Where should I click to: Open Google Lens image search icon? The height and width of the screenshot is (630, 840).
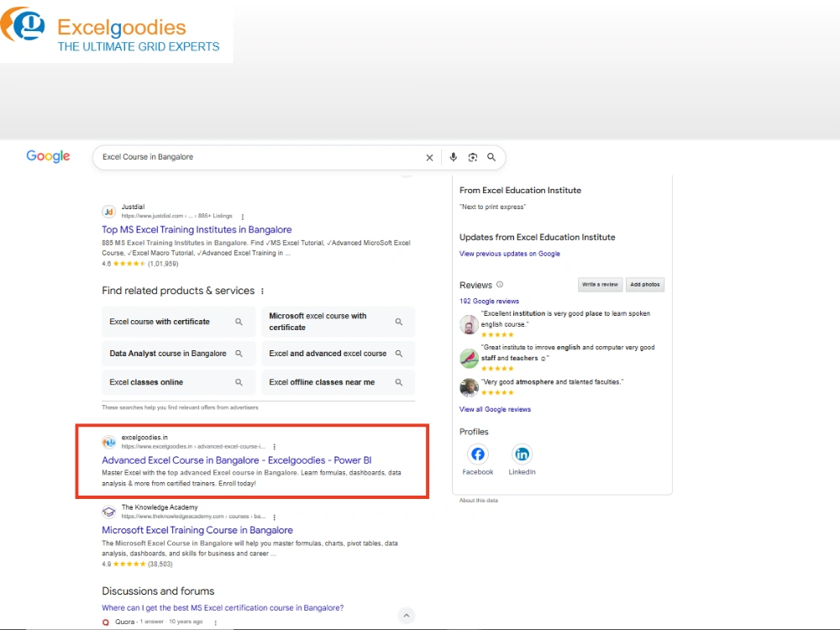472,157
